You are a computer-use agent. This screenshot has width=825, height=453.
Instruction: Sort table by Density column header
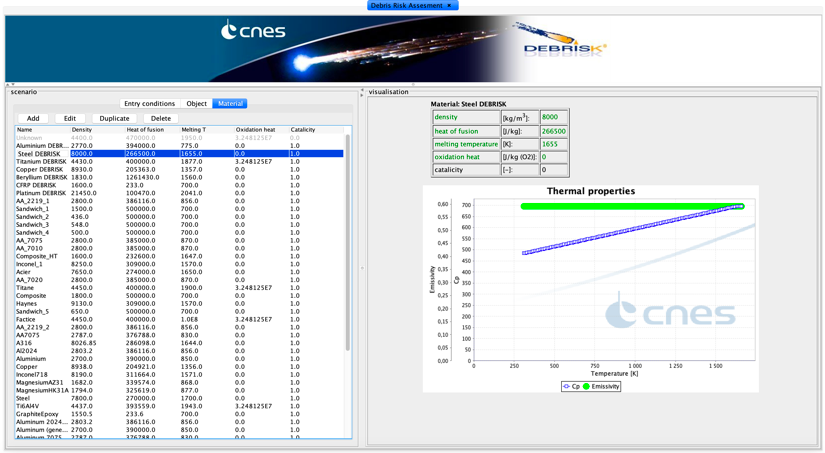point(82,130)
